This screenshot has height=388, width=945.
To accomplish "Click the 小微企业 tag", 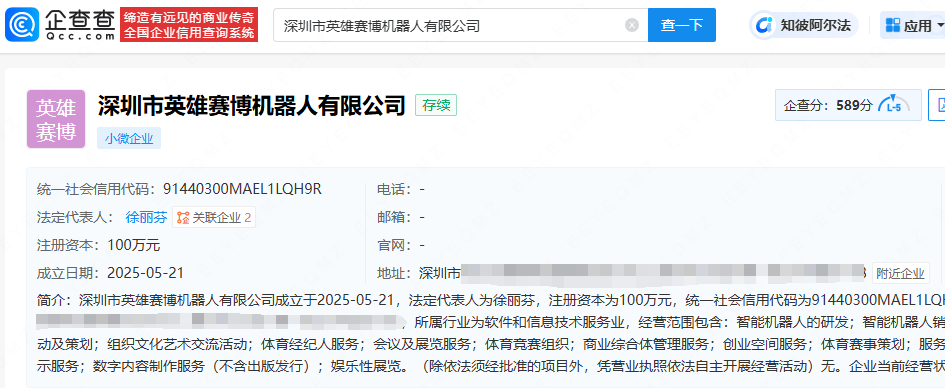I will [x=129, y=138].
